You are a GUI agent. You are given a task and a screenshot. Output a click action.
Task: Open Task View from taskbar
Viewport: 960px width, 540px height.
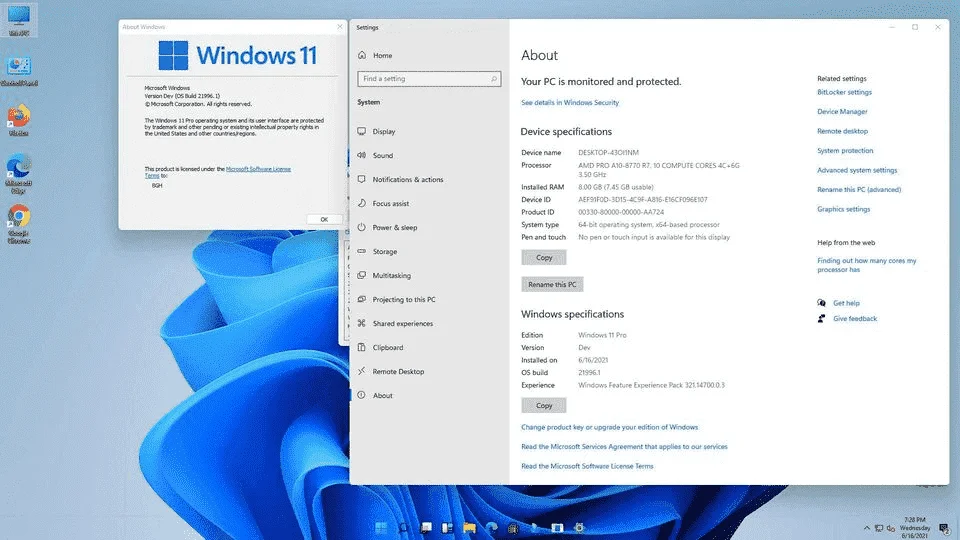pos(426,528)
